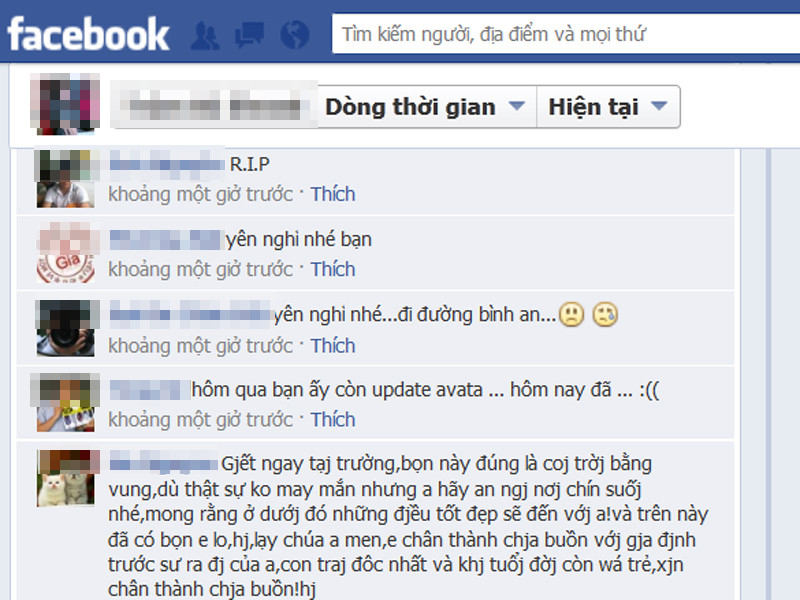Click blurred author name before 'hôm qua bạn ấy'
Screen dimensions: 800x600
149,390
